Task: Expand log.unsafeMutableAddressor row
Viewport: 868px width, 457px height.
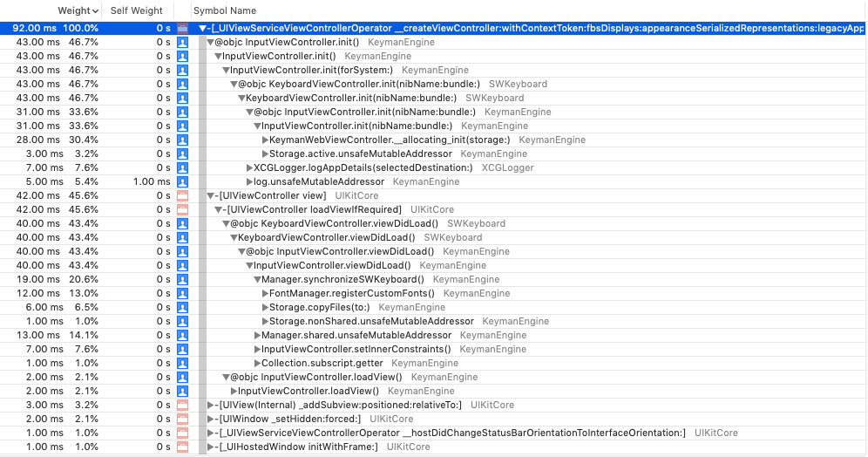Action: (249, 181)
